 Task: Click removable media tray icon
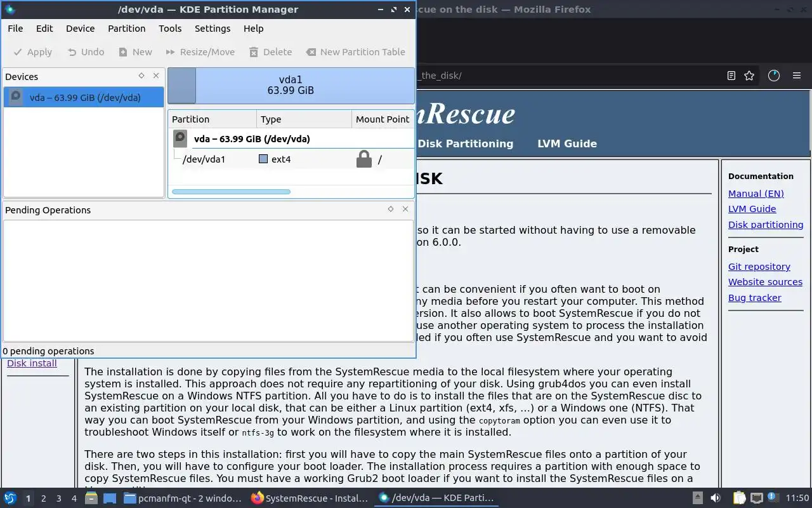[x=697, y=498]
